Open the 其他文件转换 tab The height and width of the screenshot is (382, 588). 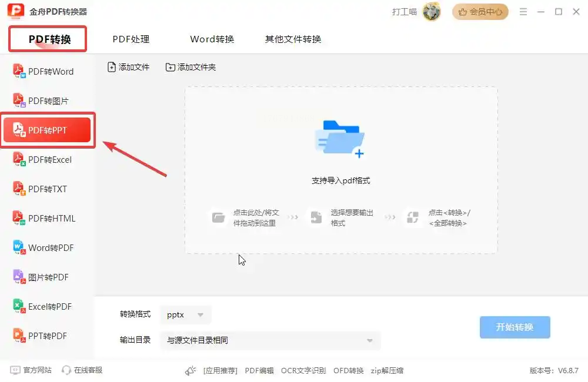coord(293,39)
